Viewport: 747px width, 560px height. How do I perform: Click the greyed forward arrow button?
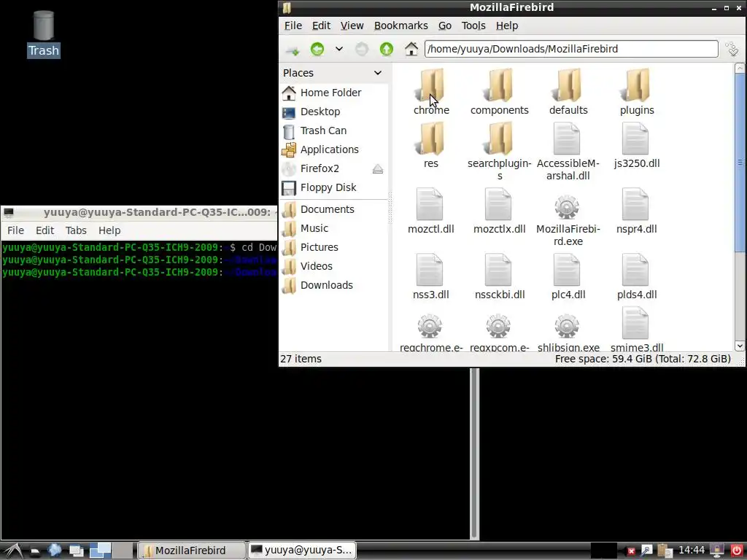362,49
